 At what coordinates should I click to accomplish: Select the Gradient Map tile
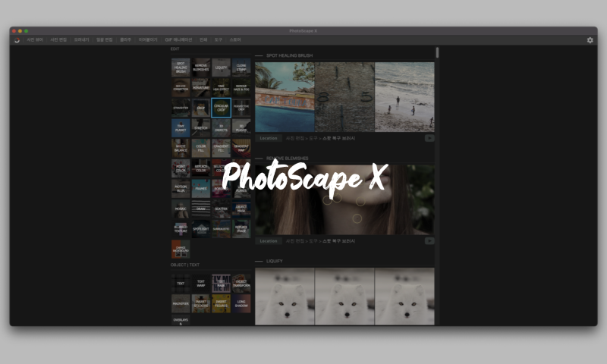[241, 148]
